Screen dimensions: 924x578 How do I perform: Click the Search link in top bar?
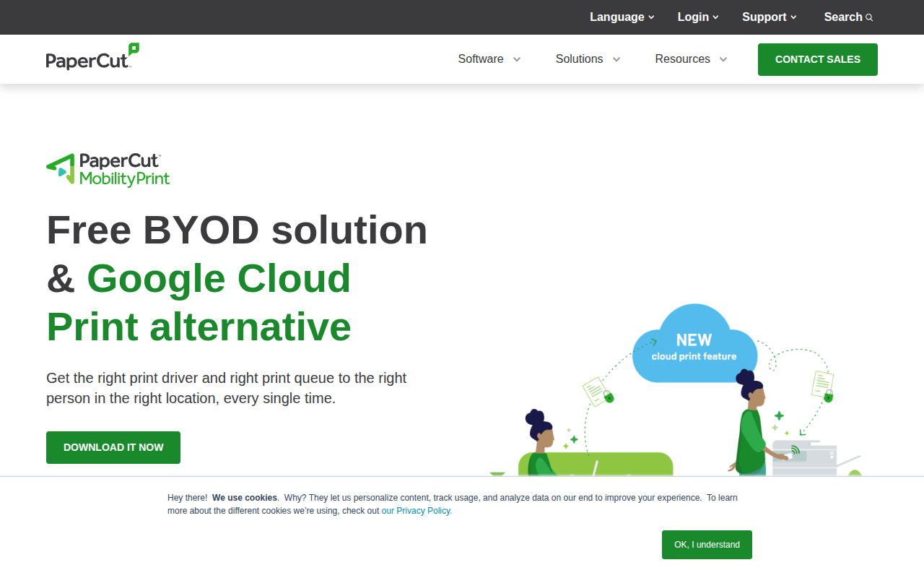click(x=848, y=17)
